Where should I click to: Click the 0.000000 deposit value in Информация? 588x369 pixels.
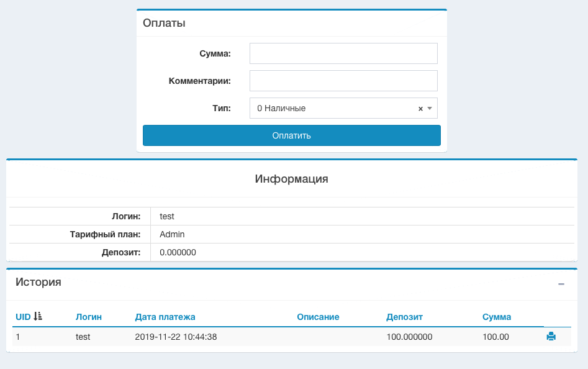pyautogui.click(x=178, y=252)
